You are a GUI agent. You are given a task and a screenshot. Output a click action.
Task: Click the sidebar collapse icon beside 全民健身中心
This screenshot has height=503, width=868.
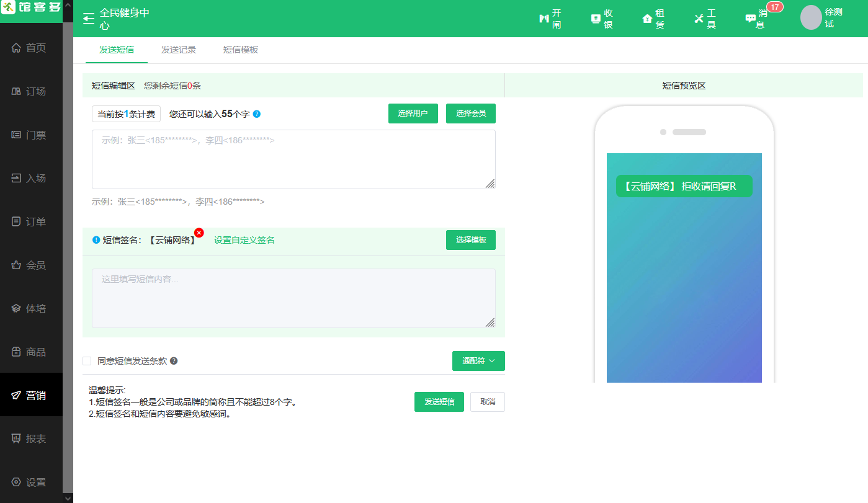(x=89, y=19)
